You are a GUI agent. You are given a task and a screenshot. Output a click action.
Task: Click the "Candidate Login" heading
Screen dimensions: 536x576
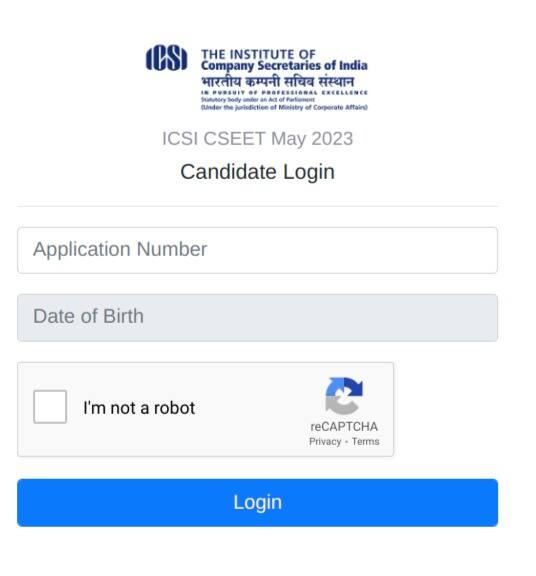[258, 172]
